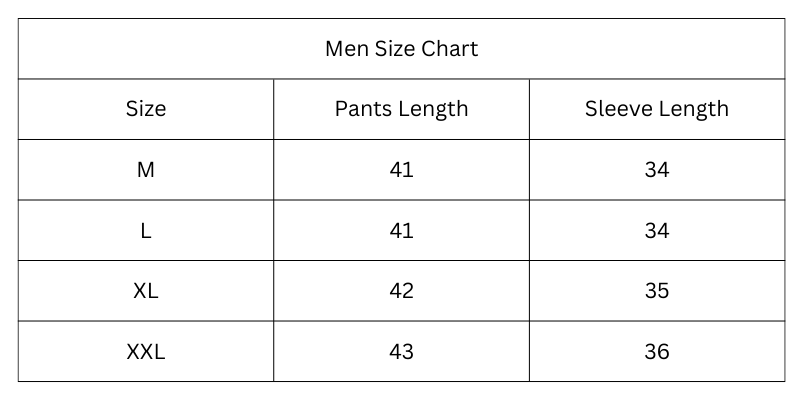This screenshot has width=800, height=400.
Task: Click the sleeve length value for size L
Action: pyautogui.click(x=657, y=231)
